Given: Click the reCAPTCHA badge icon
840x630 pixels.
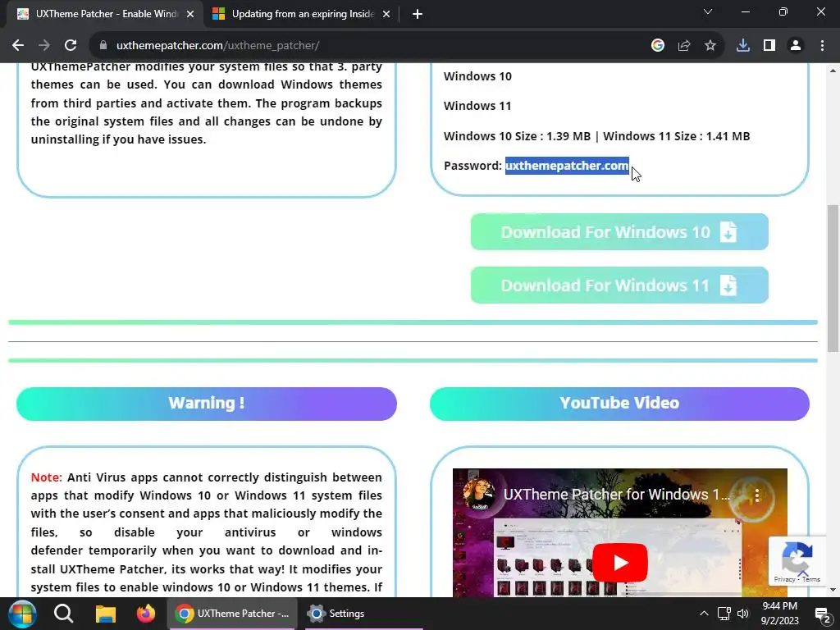Looking at the screenshot, I should tap(797, 557).
